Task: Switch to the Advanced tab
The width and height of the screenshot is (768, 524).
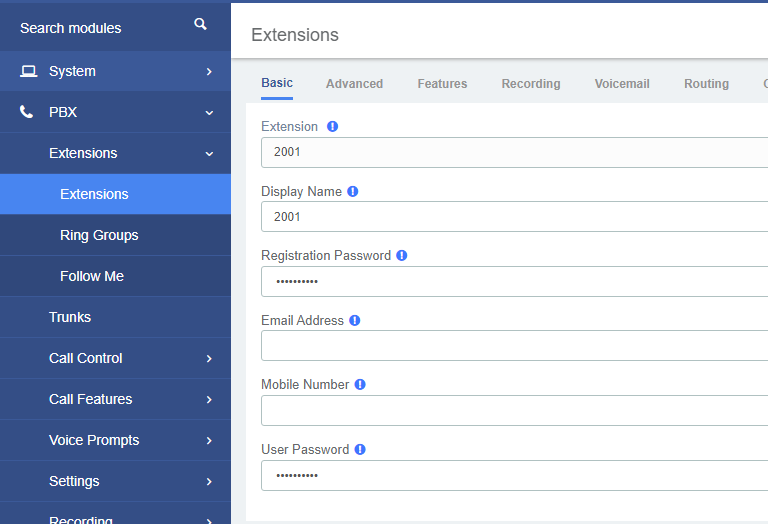Action: tap(355, 84)
